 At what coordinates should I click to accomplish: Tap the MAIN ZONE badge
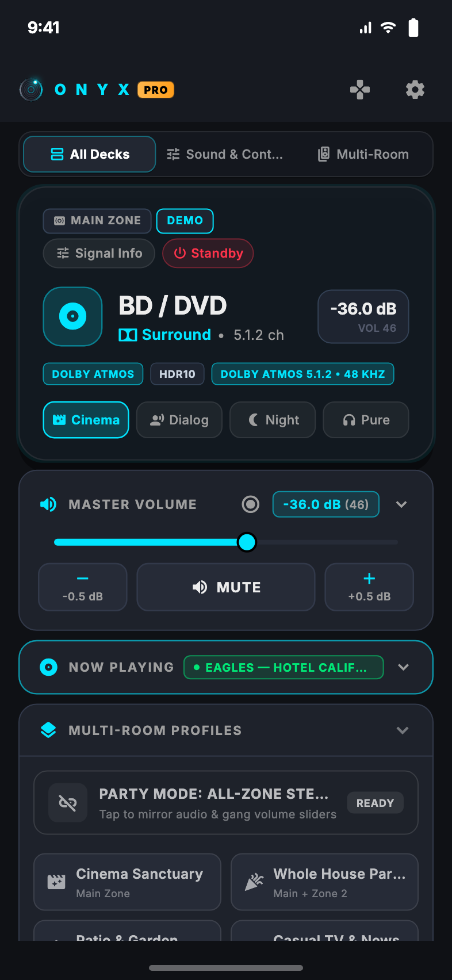click(97, 221)
